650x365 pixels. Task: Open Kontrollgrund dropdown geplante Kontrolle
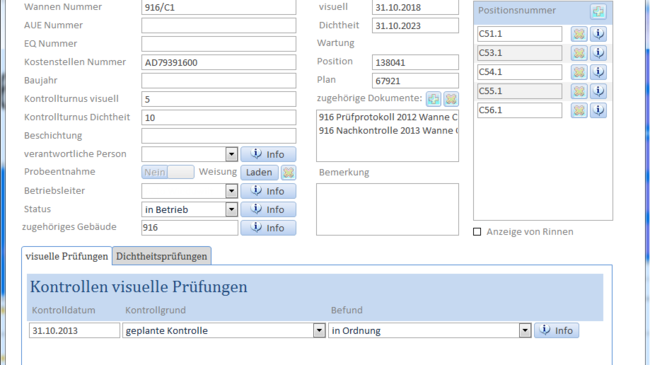coord(319,331)
